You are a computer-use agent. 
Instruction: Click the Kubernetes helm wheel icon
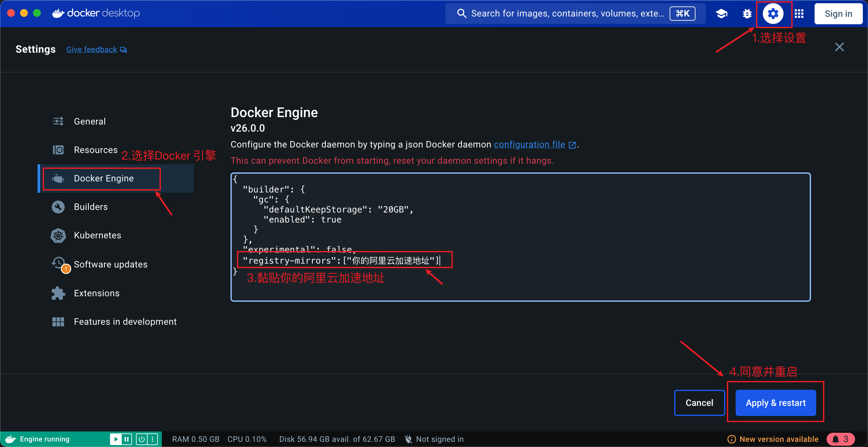pos(58,235)
